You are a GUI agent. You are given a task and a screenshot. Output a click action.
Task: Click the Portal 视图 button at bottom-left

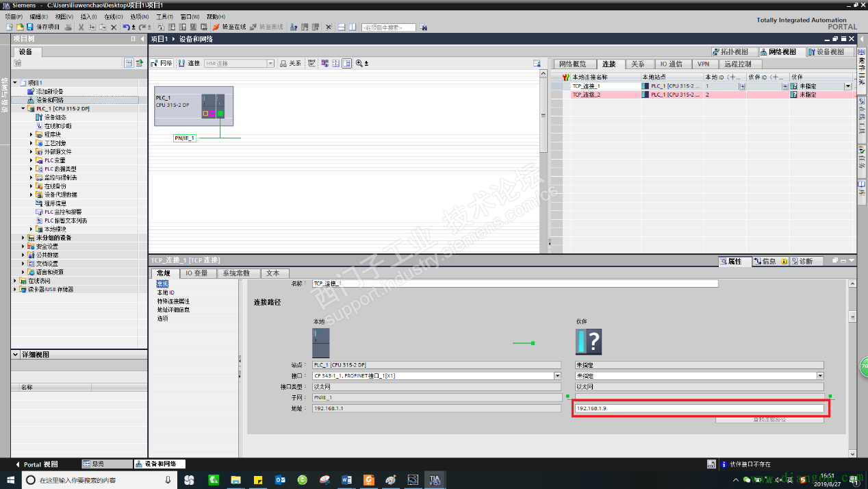click(x=36, y=464)
